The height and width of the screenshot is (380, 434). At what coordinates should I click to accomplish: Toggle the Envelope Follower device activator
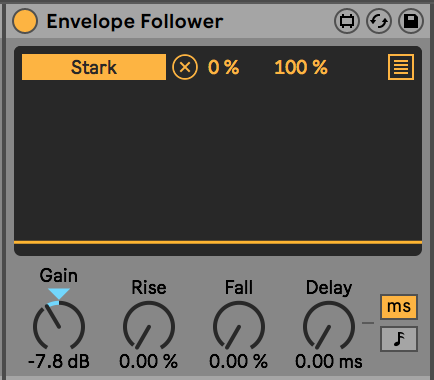(x=25, y=21)
